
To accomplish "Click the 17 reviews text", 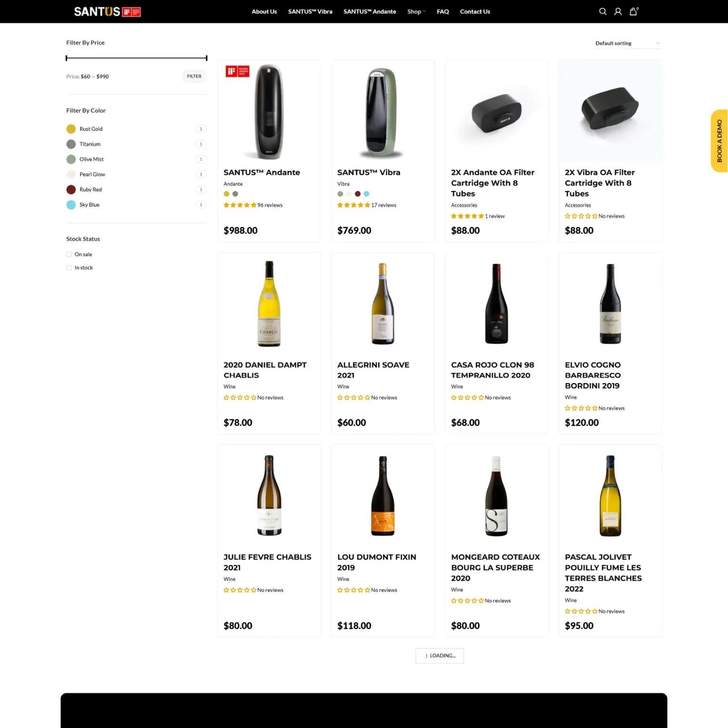I will tap(384, 205).
